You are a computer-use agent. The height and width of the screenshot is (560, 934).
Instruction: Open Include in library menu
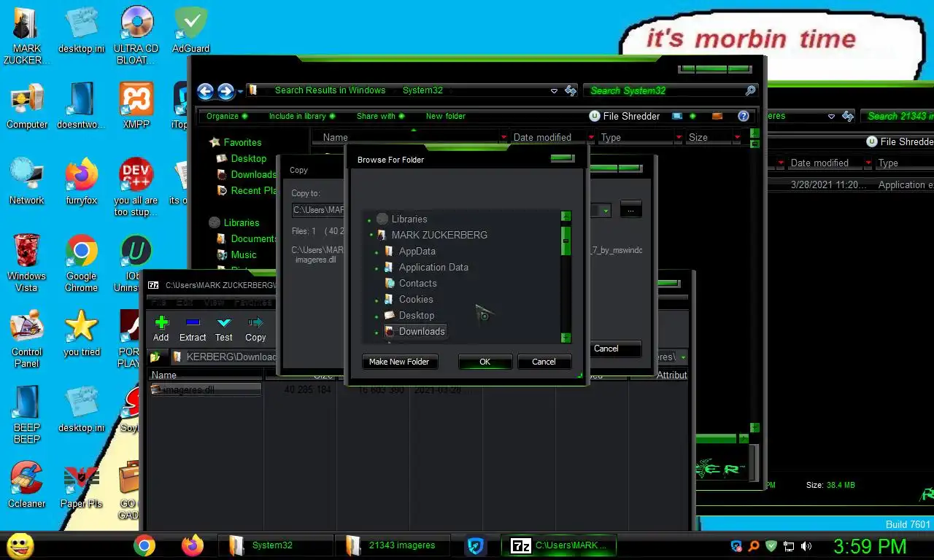pyautogui.click(x=301, y=116)
